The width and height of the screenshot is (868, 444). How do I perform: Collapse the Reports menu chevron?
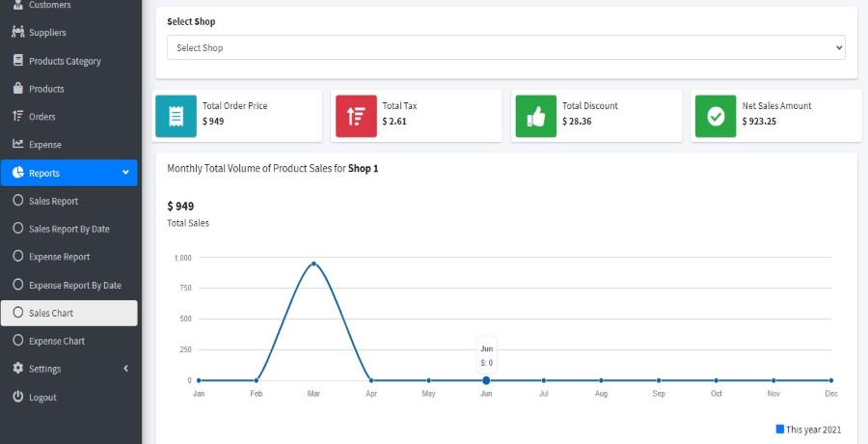125,173
